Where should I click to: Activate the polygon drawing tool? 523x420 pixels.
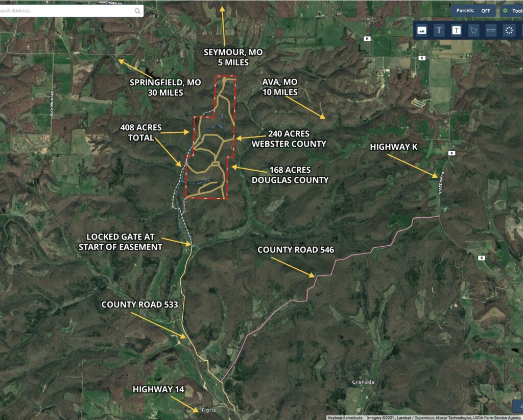click(473, 30)
